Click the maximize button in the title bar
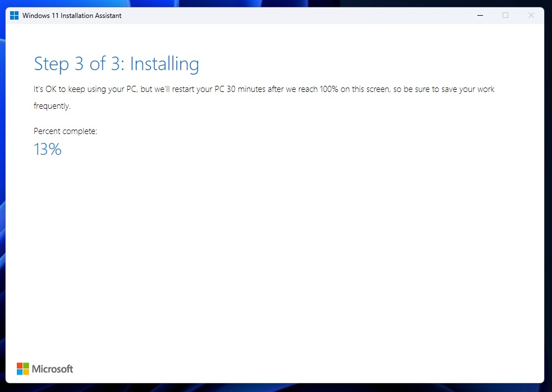Viewport: 552px width, 392px height. (x=505, y=15)
